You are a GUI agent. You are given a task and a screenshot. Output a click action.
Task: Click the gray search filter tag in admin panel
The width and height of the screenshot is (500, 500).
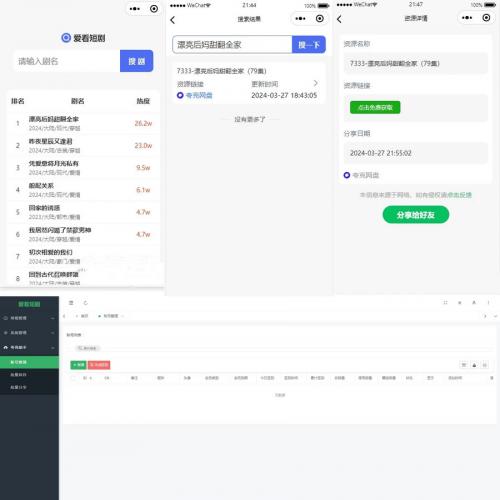tap(87, 348)
